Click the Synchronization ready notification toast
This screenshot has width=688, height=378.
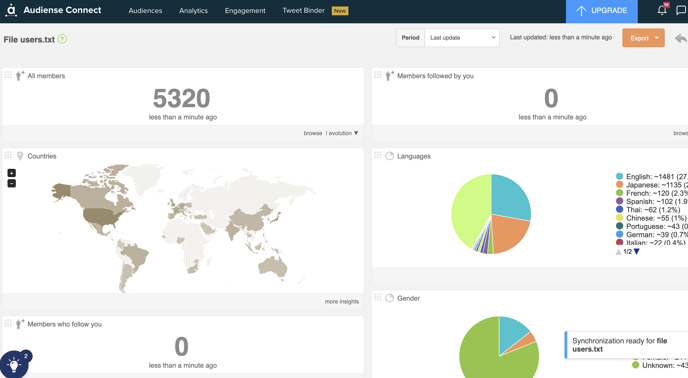(x=627, y=345)
